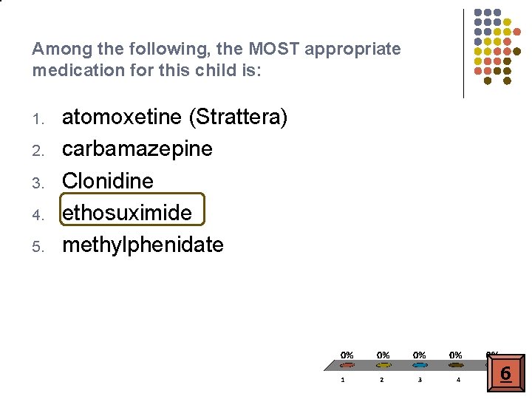
Task: Pick the Clonidine answer option
Action: (108, 180)
